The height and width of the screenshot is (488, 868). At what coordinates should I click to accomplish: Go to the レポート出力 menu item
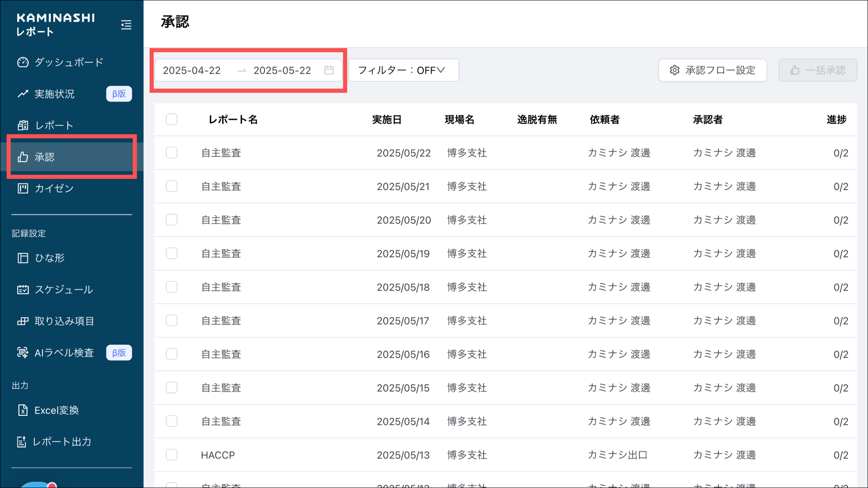click(62, 442)
